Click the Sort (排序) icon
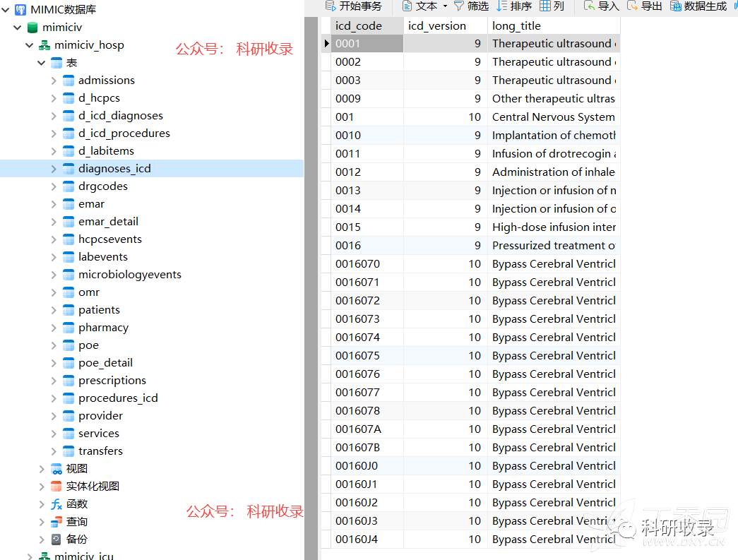This screenshot has width=738, height=560. [502, 6]
